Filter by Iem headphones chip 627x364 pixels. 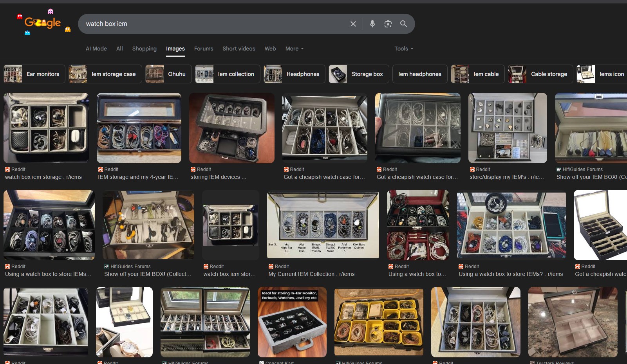(420, 74)
